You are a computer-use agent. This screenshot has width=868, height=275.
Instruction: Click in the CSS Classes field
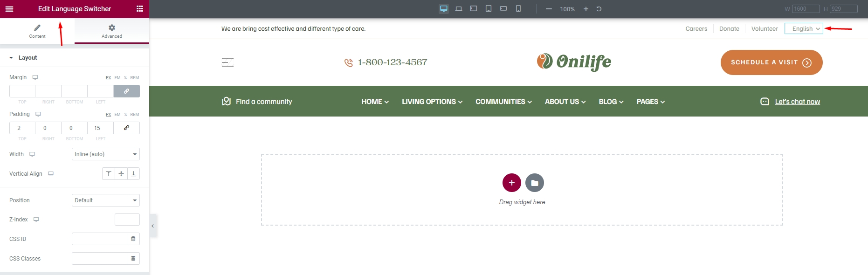[x=99, y=259]
